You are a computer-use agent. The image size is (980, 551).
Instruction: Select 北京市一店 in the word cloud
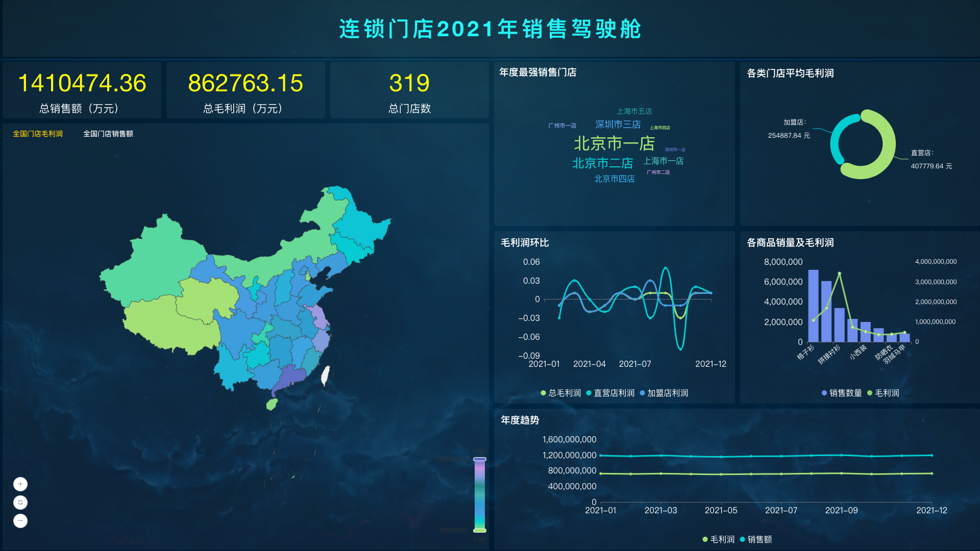coord(615,143)
